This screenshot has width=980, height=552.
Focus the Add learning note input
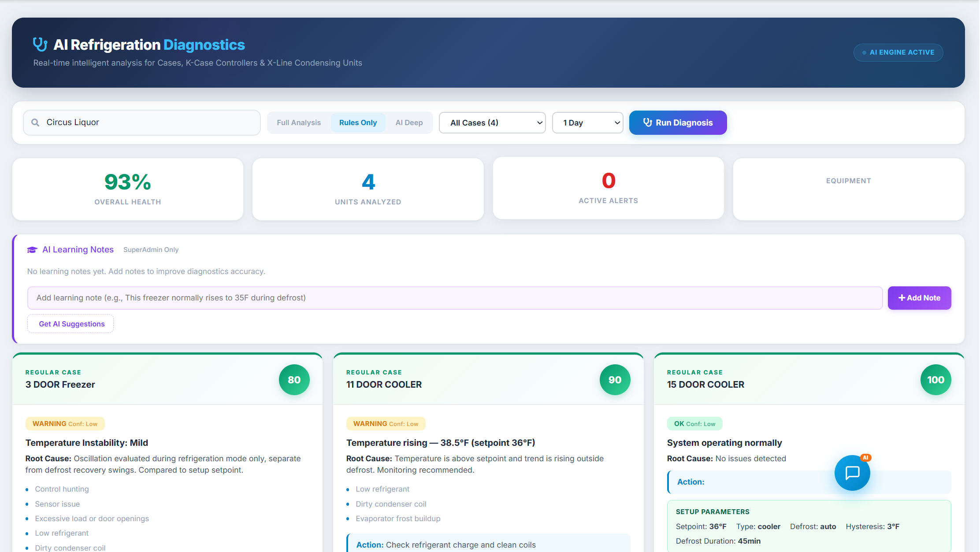click(x=455, y=298)
